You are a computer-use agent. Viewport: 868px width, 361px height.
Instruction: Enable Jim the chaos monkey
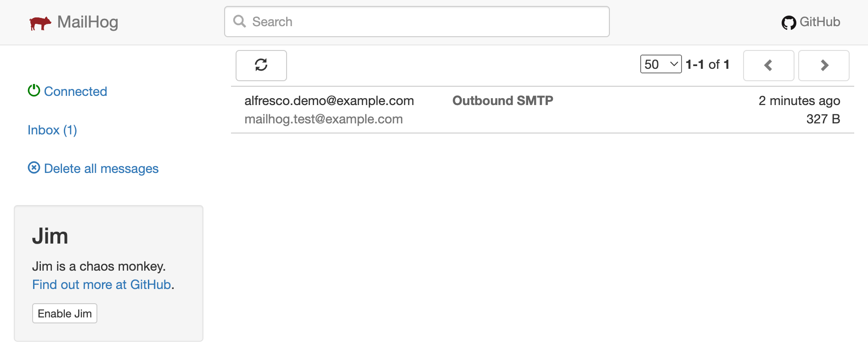pyautogui.click(x=64, y=313)
